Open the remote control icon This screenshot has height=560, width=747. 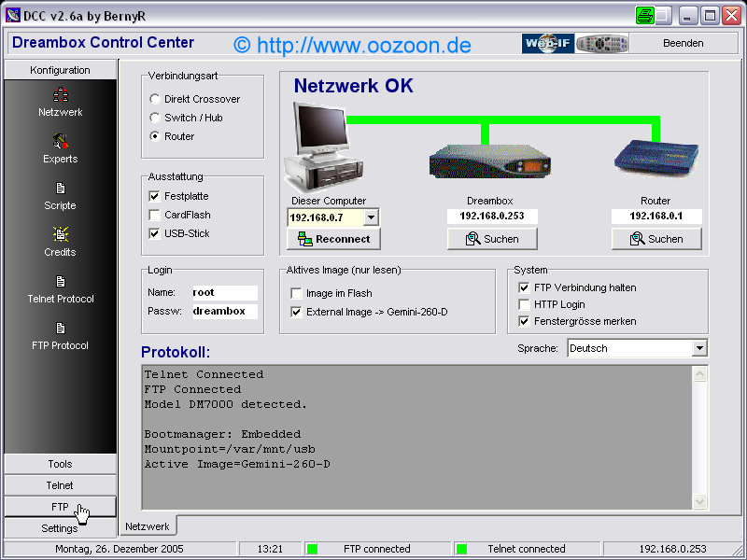pyautogui.click(x=602, y=43)
